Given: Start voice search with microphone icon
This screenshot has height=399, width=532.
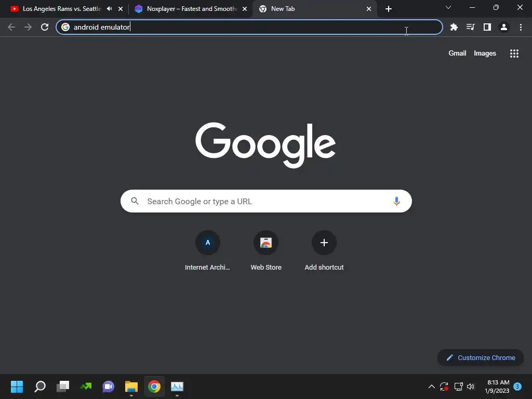Looking at the screenshot, I should [396, 201].
